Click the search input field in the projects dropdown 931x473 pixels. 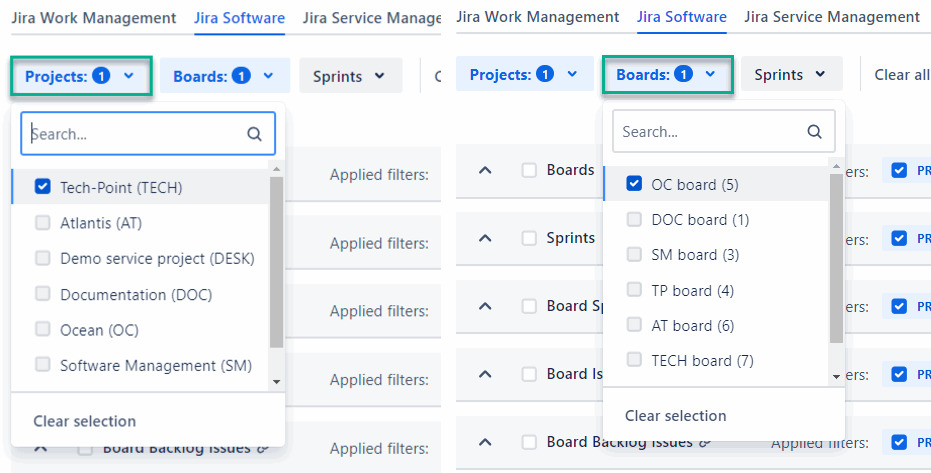click(x=135, y=134)
